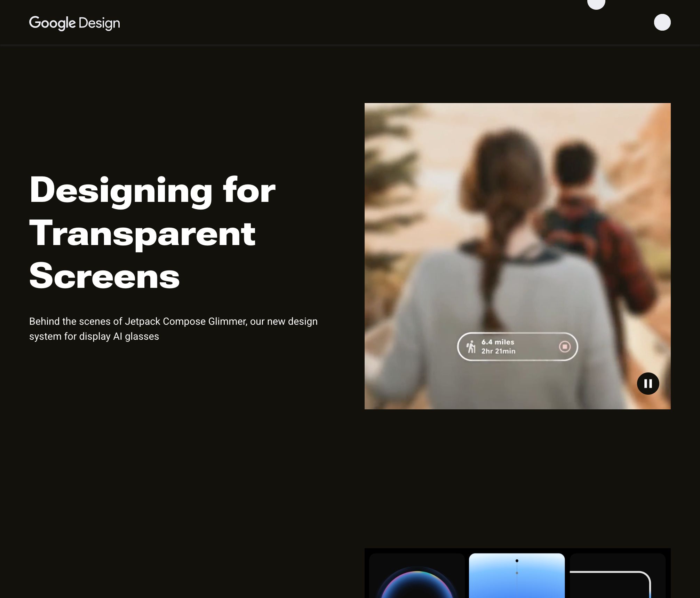Open the iridescent sphere card thumbnail
The height and width of the screenshot is (598, 700).
pyautogui.click(x=417, y=575)
